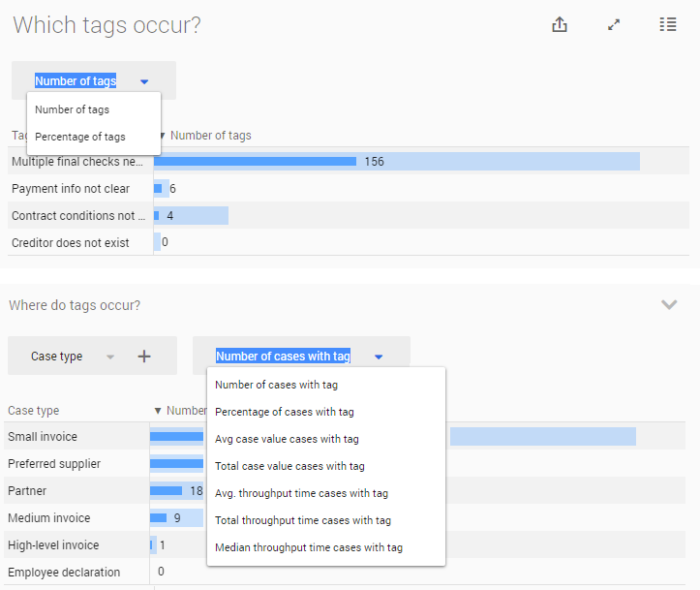
Task: Pick 'Median throughput time cases with tag'
Action: (309, 547)
